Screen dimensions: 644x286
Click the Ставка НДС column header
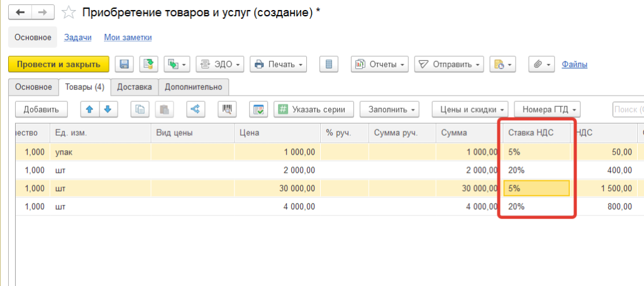click(536, 133)
